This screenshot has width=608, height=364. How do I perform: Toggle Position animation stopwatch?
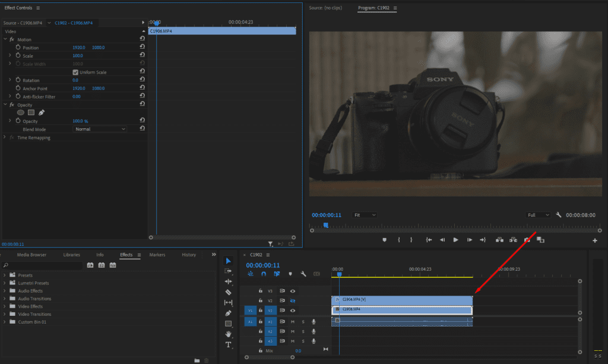click(18, 48)
